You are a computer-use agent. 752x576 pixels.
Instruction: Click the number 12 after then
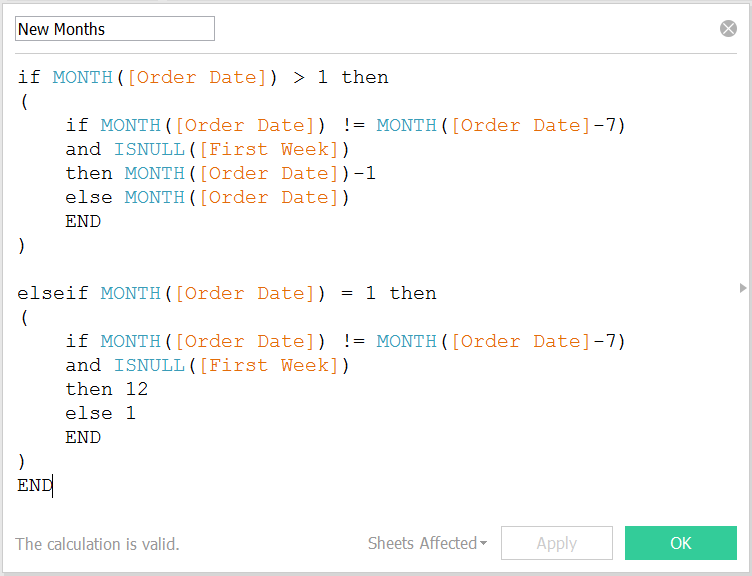coord(136,389)
